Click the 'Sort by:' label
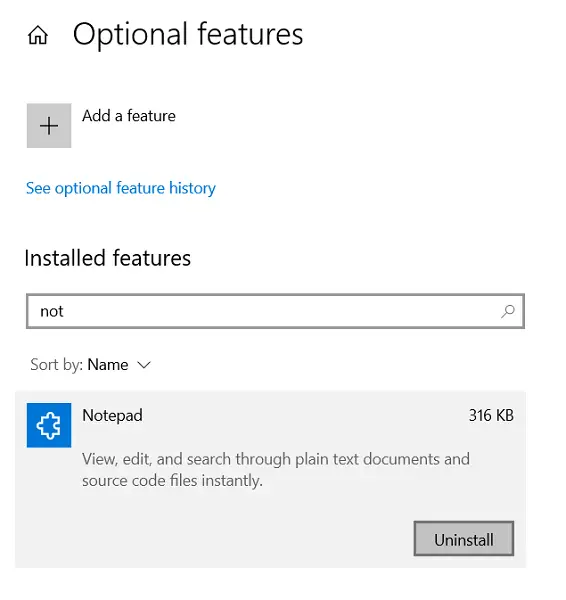566x600 pixels. pos(57,365)
